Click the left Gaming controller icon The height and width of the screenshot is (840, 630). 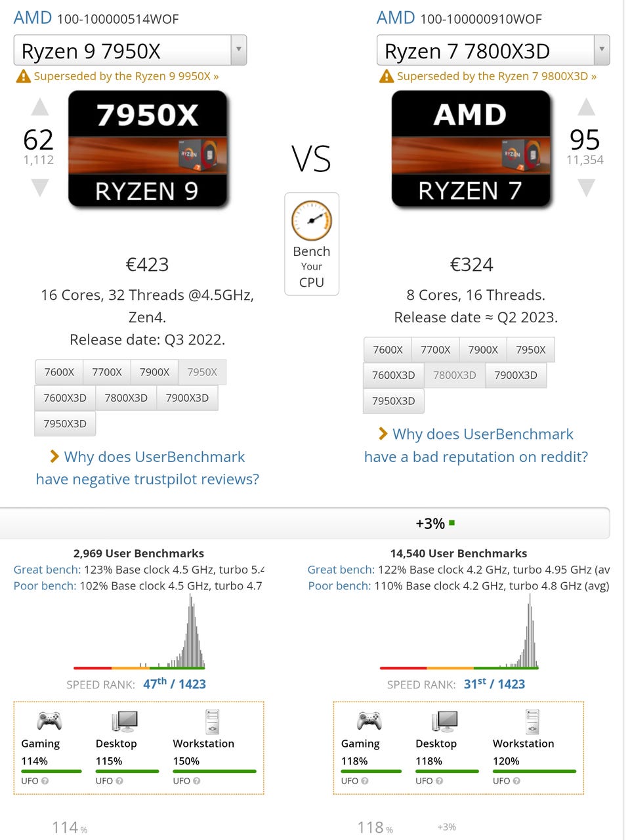49,721
